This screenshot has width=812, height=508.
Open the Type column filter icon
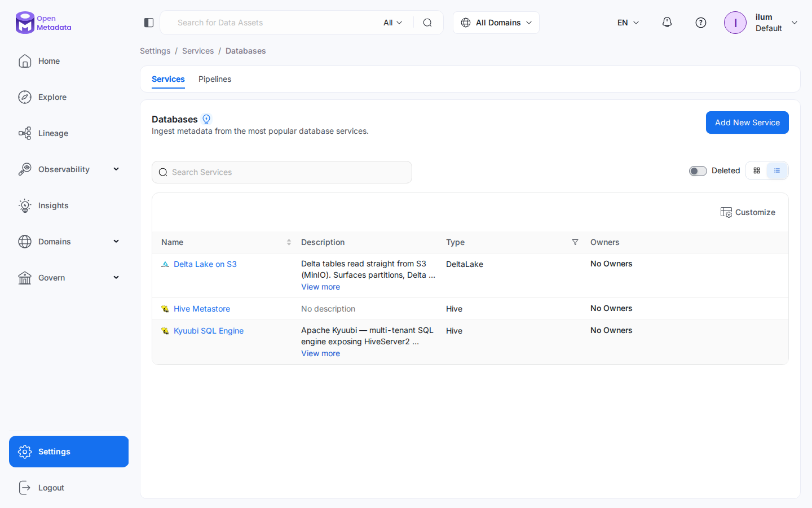click(575, 242)
